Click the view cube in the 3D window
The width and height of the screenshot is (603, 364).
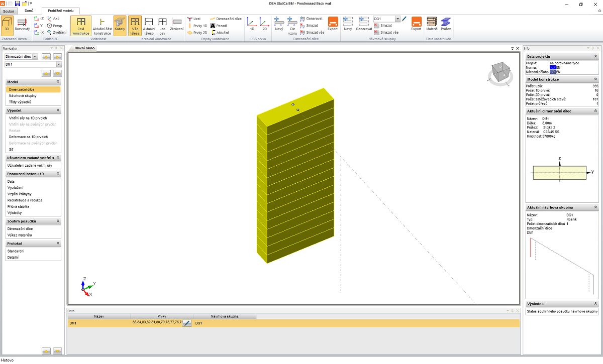(499, 72)
